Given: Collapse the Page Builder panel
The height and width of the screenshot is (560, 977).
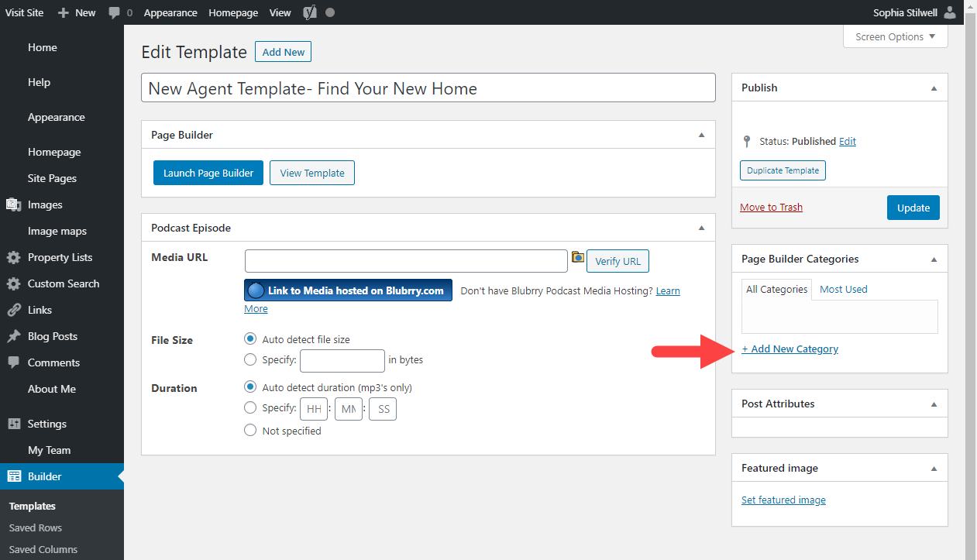Looking at the screenshot, I should [701, 135].
